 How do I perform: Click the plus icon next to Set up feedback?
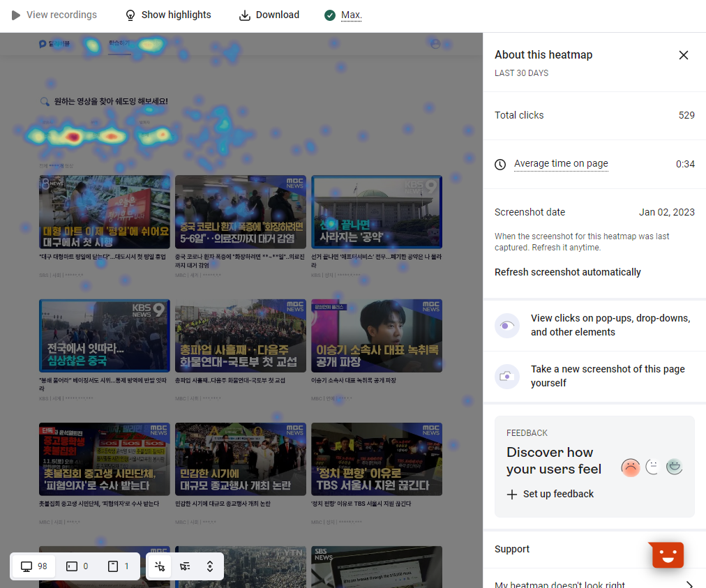(x=512, y=495)
